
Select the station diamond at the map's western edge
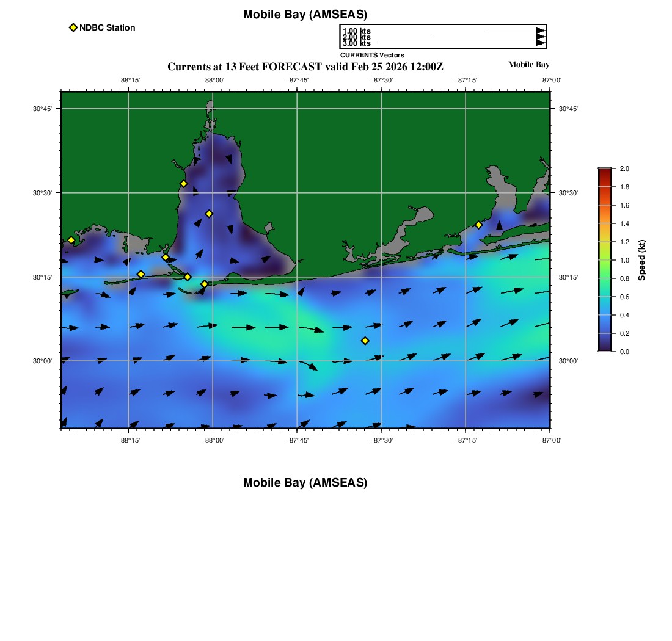(71, 240)
